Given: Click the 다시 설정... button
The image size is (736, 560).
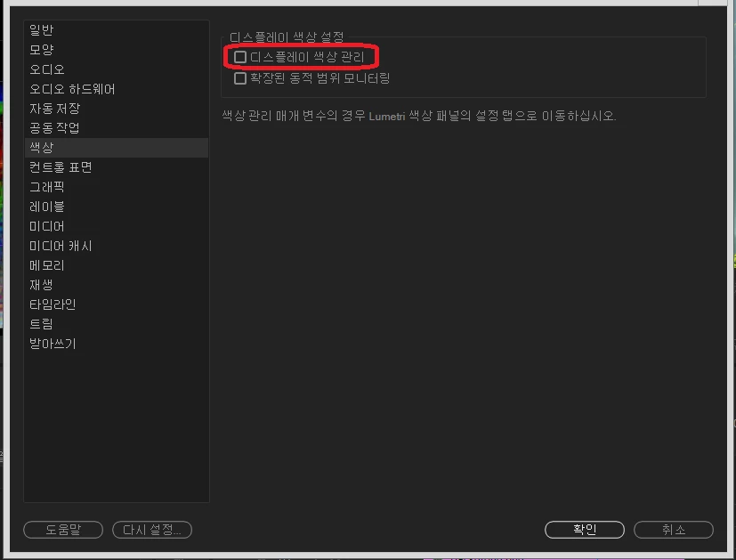Looking at the screenshot, I should pos(152,530).
